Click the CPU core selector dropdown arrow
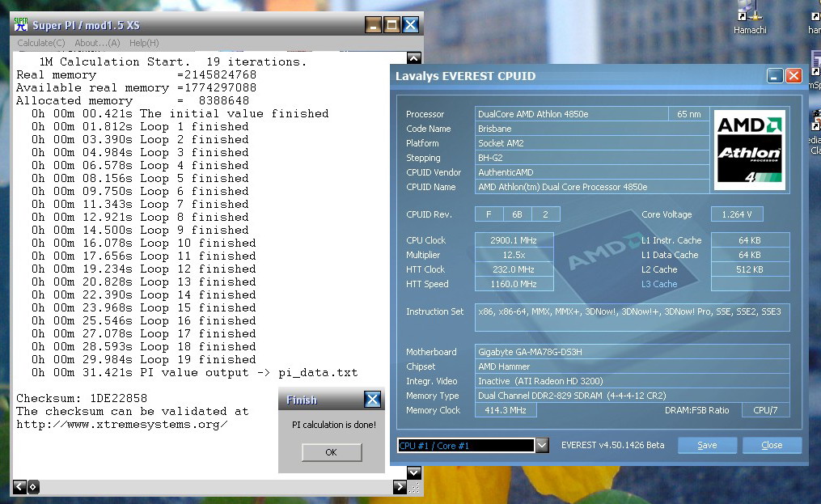 point(542,445)
